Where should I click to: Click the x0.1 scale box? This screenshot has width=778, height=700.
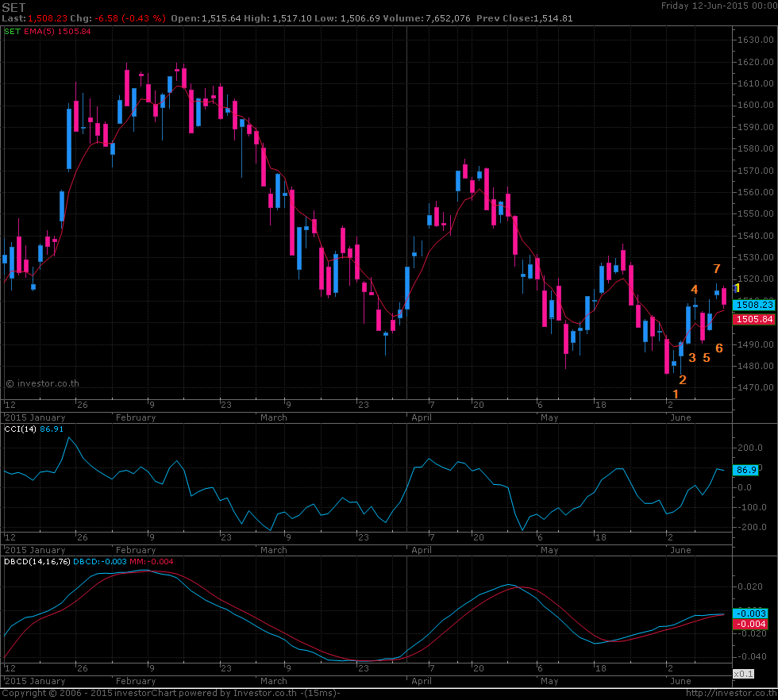pos(742,674)
